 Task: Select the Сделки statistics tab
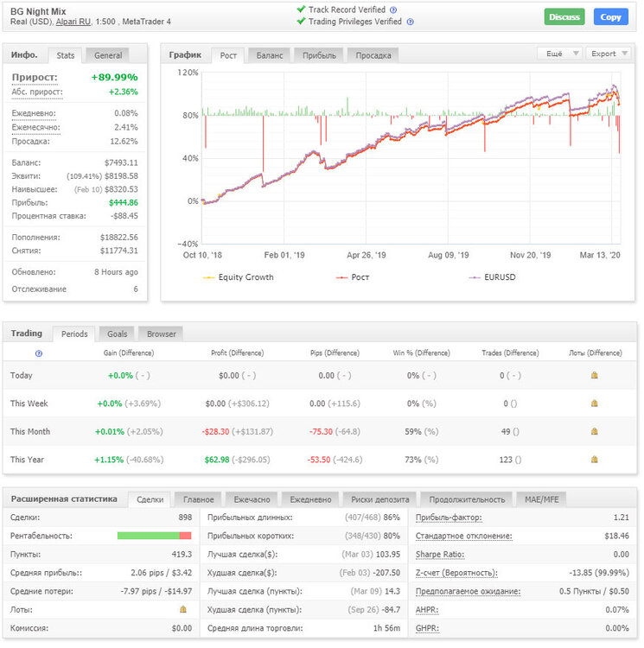pos(150,499)
